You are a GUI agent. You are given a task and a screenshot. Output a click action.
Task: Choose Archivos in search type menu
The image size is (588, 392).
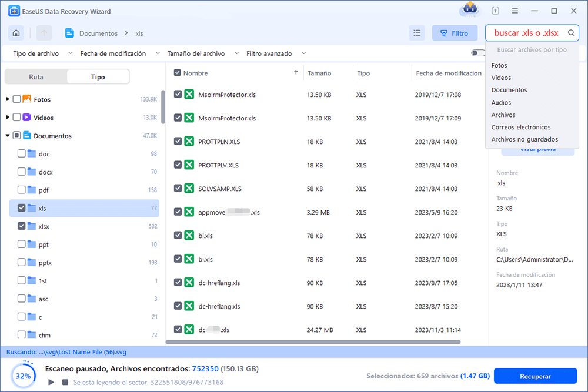coord(503,115)
